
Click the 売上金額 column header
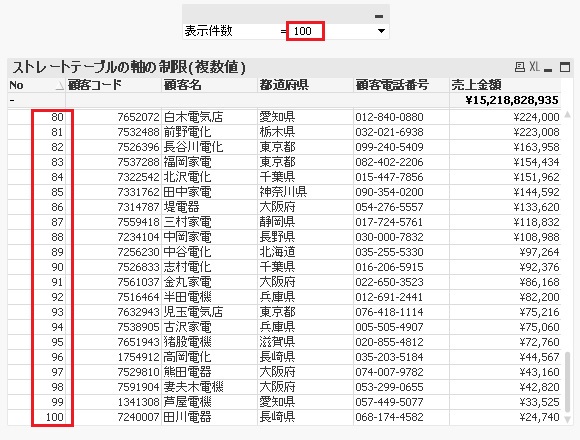tap(505, 85)
